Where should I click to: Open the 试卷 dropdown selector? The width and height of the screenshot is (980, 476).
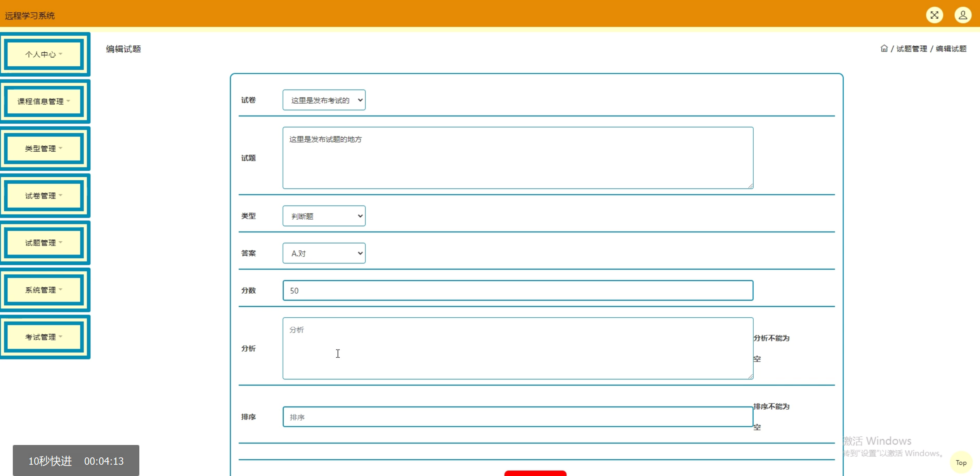pos(324,100)
